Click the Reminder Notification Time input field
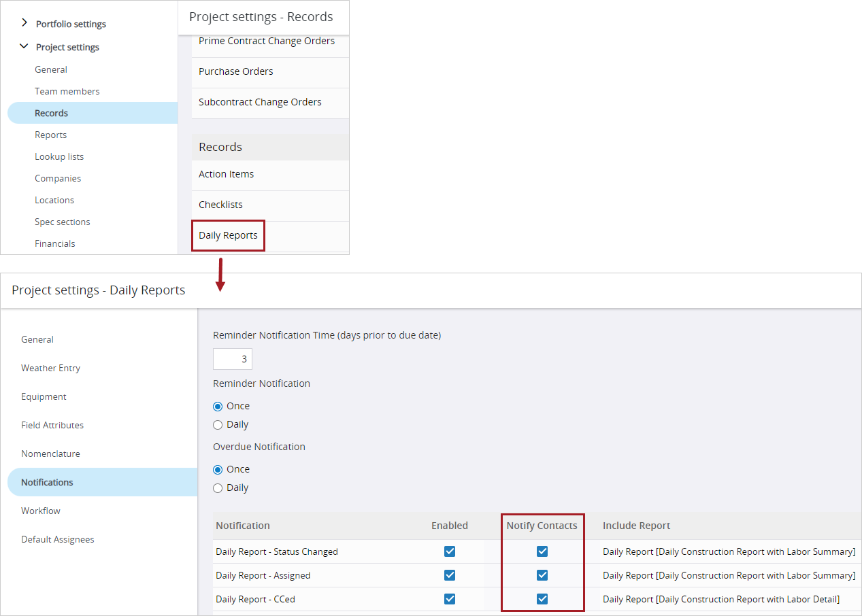The height and width of the screenshot is (616, 862). point(233,359)
